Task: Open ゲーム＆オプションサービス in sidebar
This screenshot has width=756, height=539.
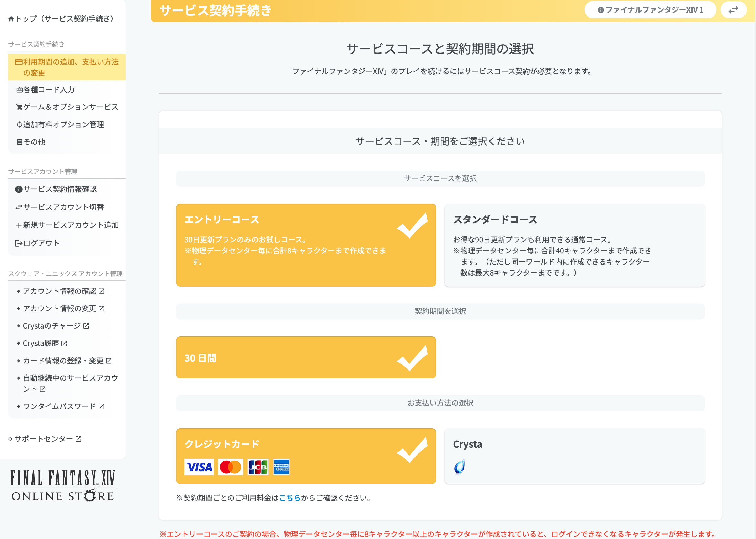Action: pyautogui.click(x=67, y=107)
